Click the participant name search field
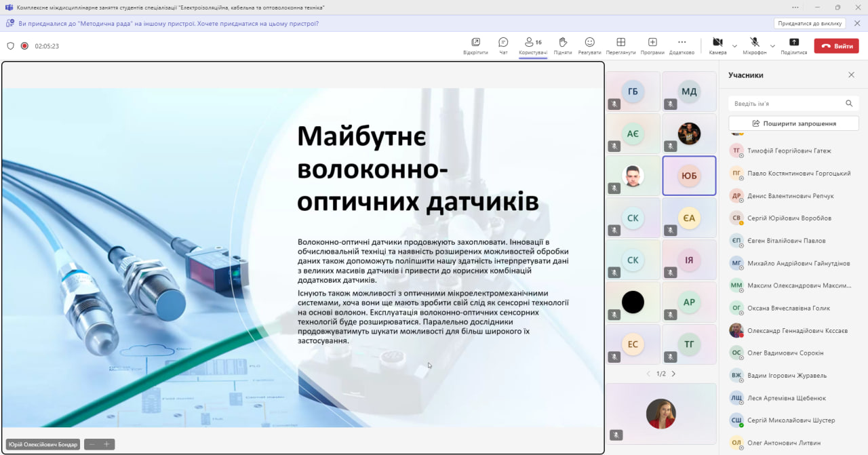 [x=787, y=104]
